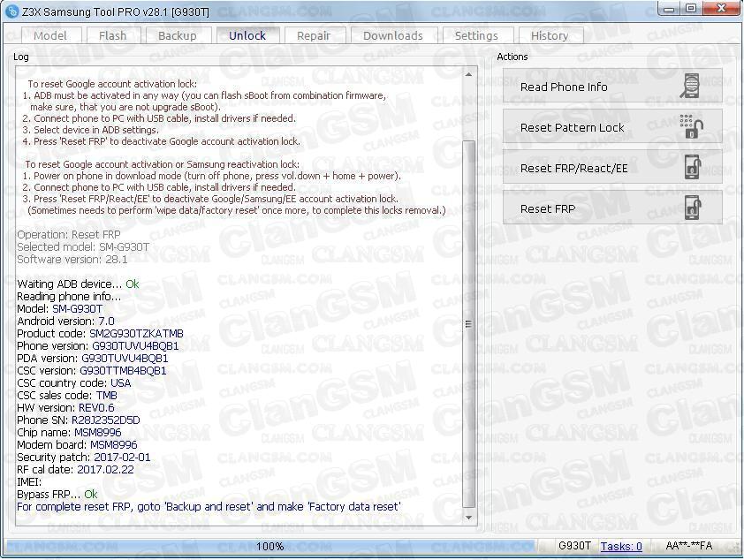Click product code SM2G930TZKATMB

tap(136, 334)
